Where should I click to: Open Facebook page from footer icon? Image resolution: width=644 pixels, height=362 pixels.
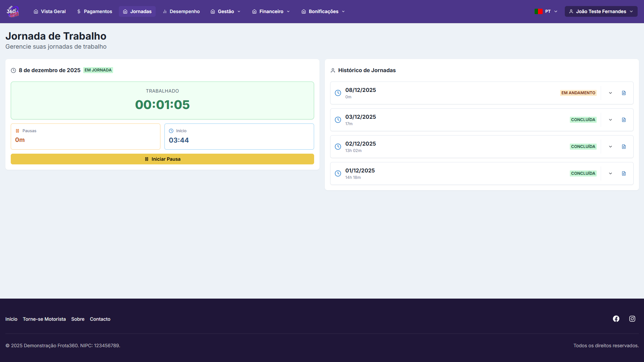pyautogui.click(x=616, y=319)
